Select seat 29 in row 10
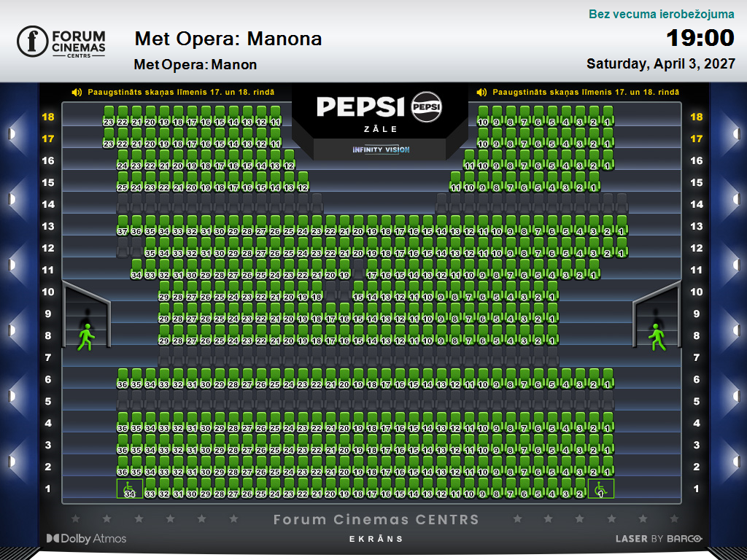 tap(164, 291)
